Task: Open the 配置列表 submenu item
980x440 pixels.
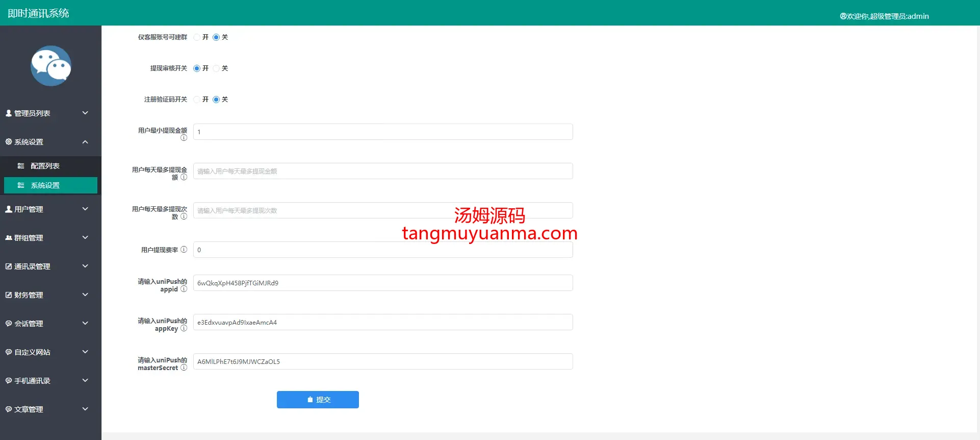Action: tap(45, 166)
